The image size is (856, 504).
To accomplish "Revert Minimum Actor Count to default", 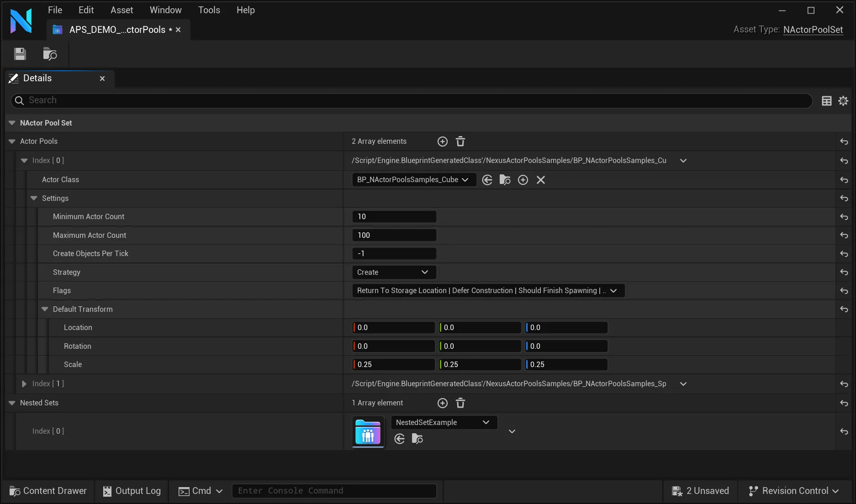I will coord(843,217).
